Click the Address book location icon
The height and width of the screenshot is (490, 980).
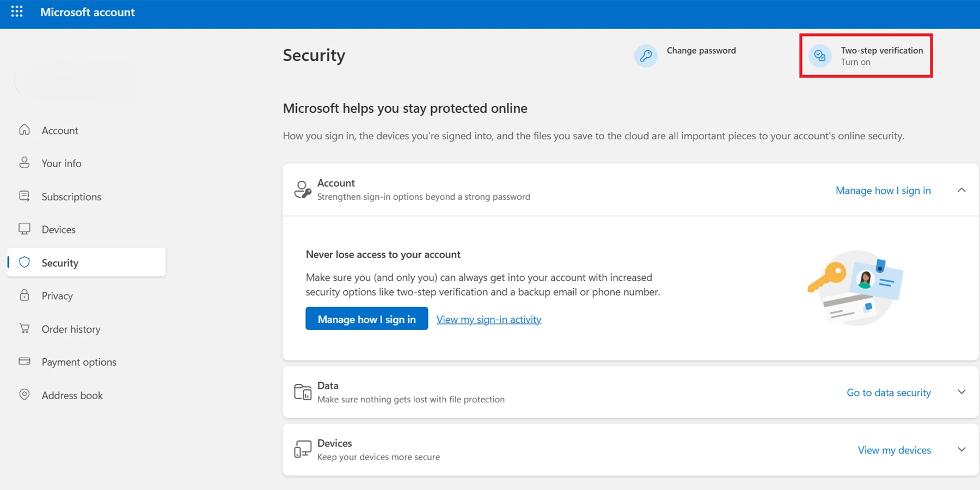24,395
